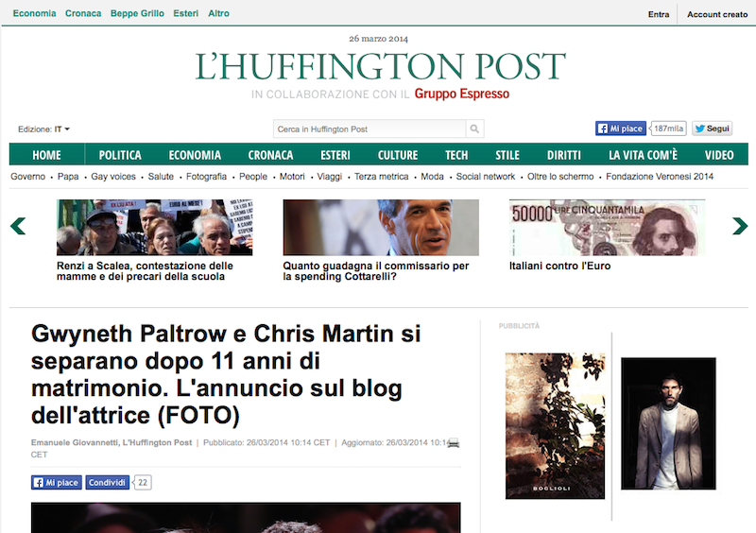This screenshot has width=756, height=533.
Task: Click Gruppo Espresso link
Action: [x=461, y=94]
